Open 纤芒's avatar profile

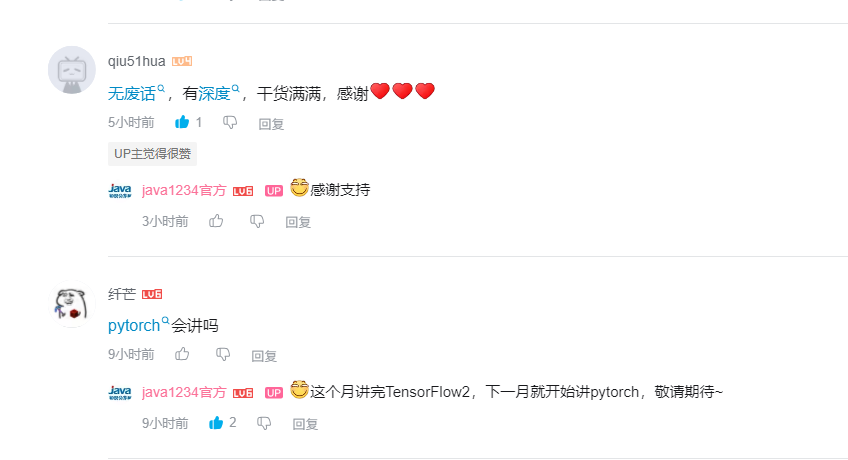[x=72, y=304]
